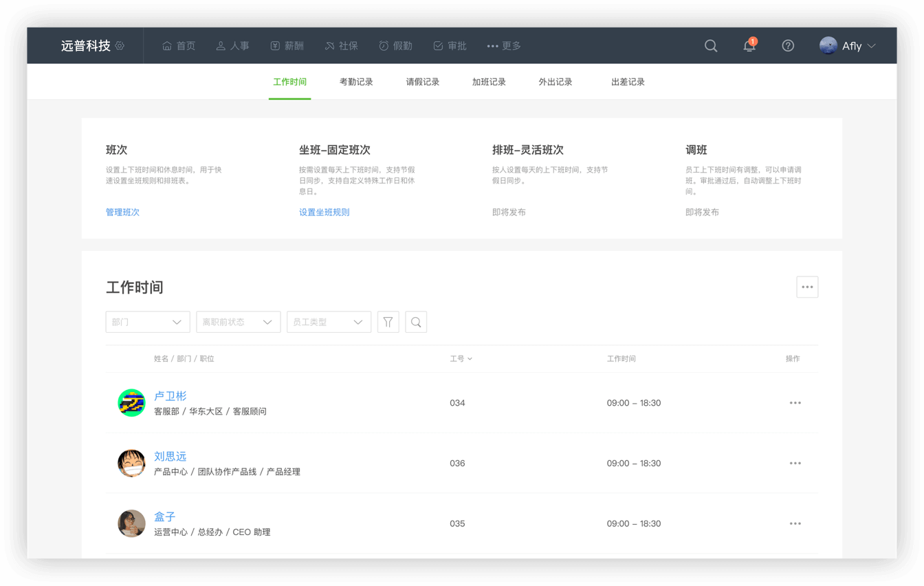Screen dimensions: 924x586
Task: Go to the 薪酬 (Payroll) module
Action: (x=287, y=45)
